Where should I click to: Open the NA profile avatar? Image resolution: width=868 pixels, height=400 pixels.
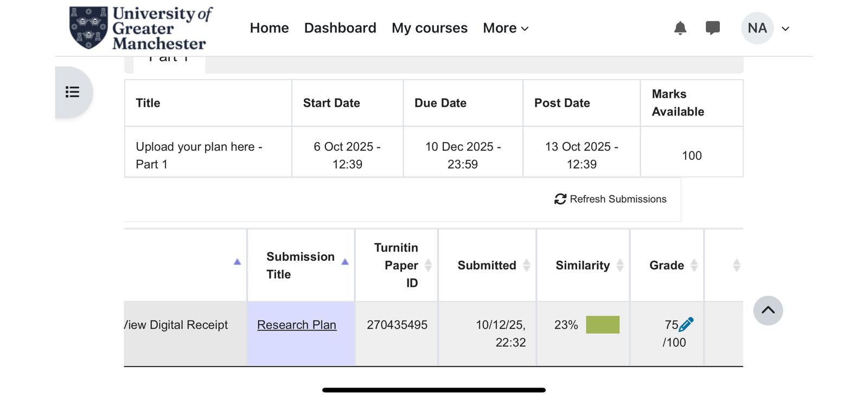coord(757,28)
